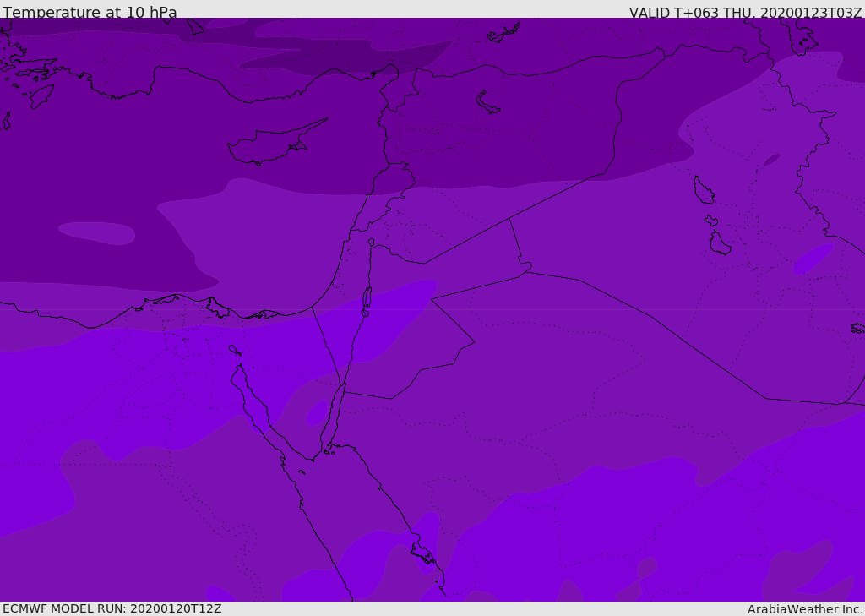Click the 'Temperature at 10 hPa' title text
The width and height of the screenshot is (865, 616).
[90, 12]
